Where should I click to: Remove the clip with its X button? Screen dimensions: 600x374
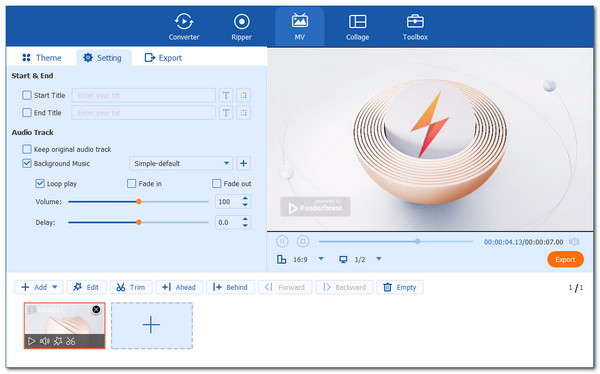(96, 309)
